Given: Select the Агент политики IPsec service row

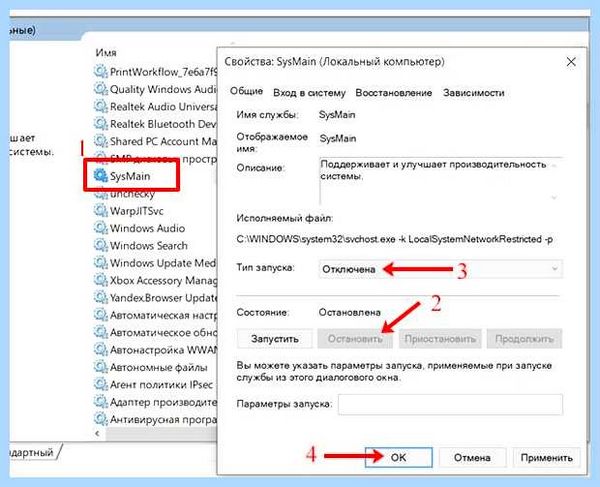Looking at the screenshot, I should coord(153,384).
